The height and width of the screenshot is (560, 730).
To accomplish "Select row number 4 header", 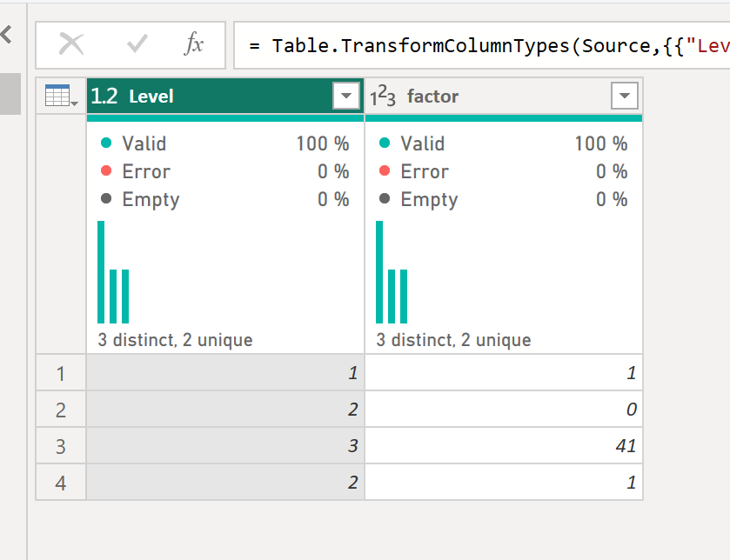I will (61, 483).
